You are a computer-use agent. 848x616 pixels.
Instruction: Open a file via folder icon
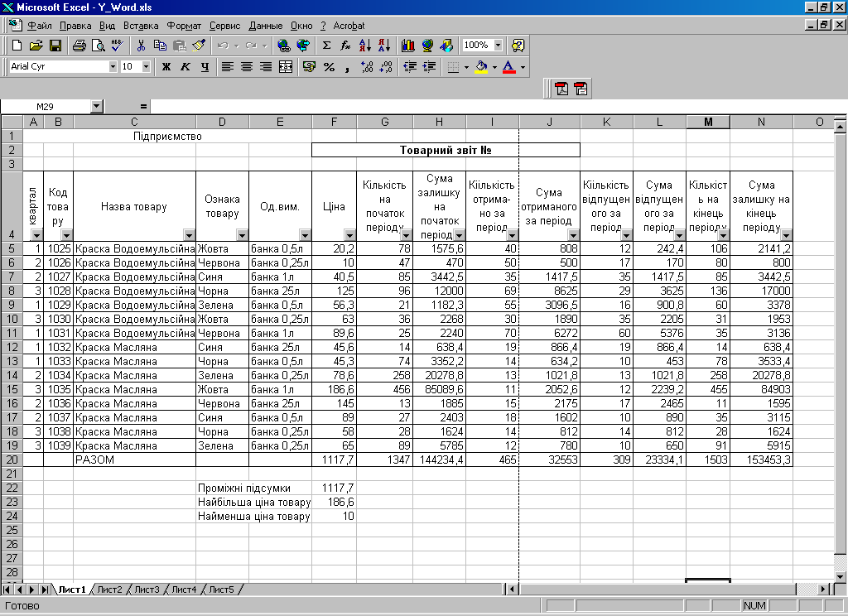(x=36, y=46)
